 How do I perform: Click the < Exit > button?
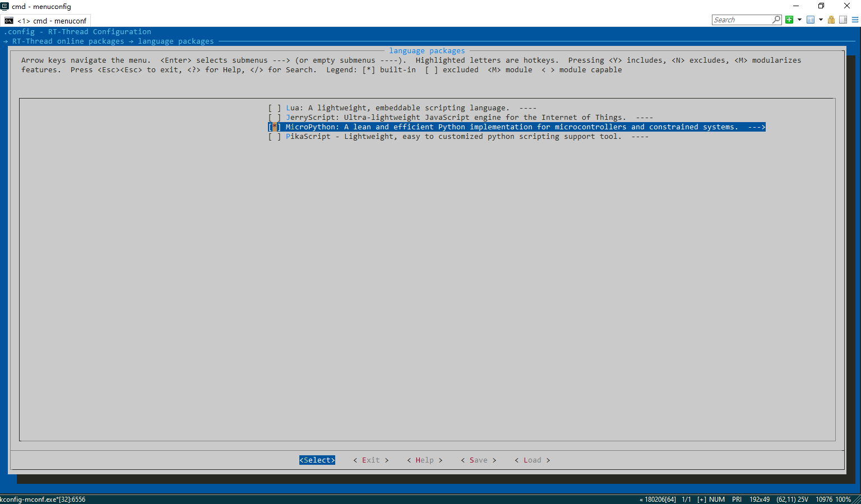(371, 460)
